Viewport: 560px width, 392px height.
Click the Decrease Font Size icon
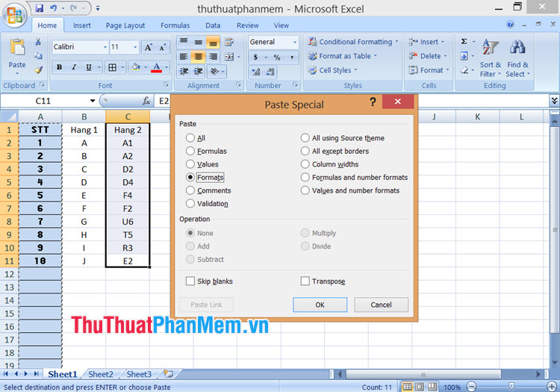pos(163,47)
